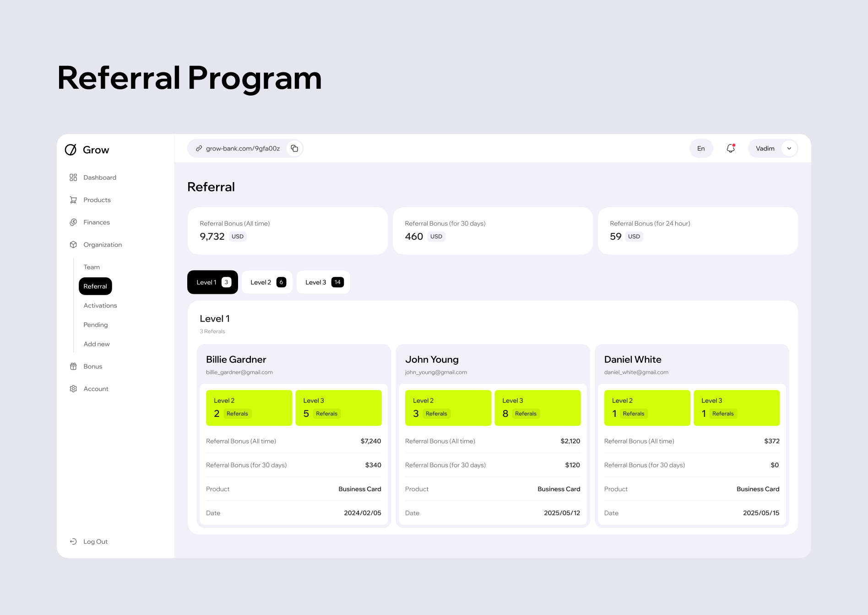Click Add new under Organization

pos(97,344)
